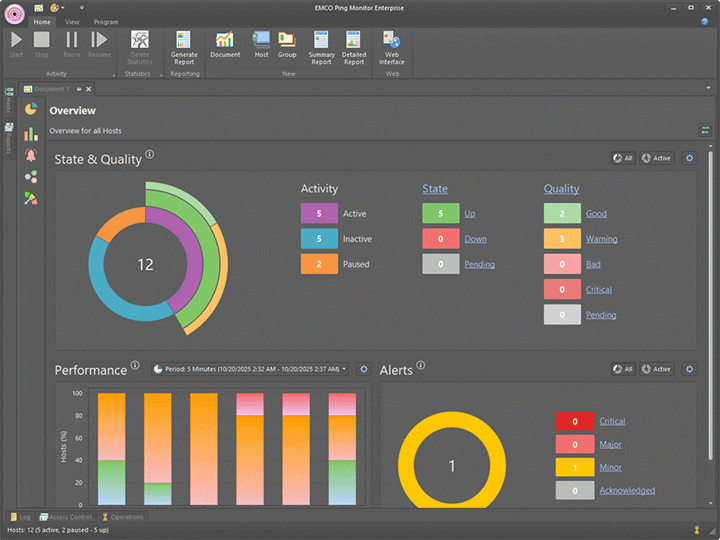
Task: Click the hourglass icon in status bar
Action: click(x=697, y=530)
